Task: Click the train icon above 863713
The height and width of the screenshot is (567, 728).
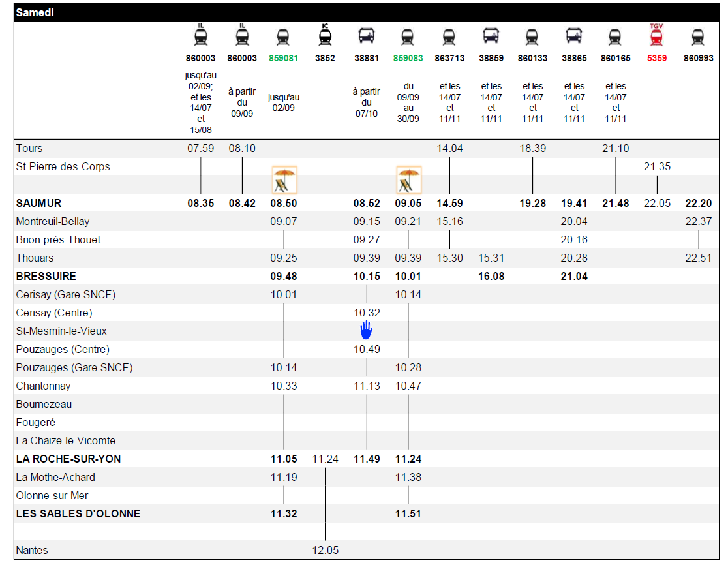Action: pos(449,37)
